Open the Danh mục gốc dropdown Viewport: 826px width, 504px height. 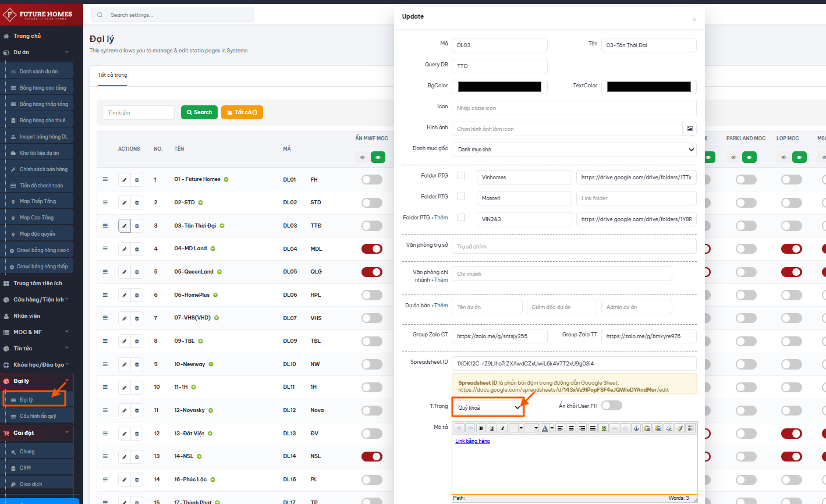coord(574,150)
